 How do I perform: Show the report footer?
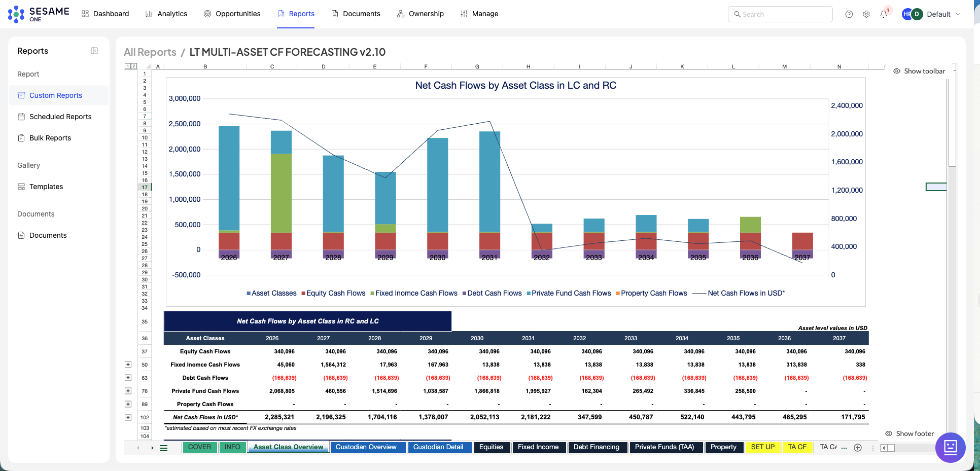pyautogui.click(x=909, y=433)
